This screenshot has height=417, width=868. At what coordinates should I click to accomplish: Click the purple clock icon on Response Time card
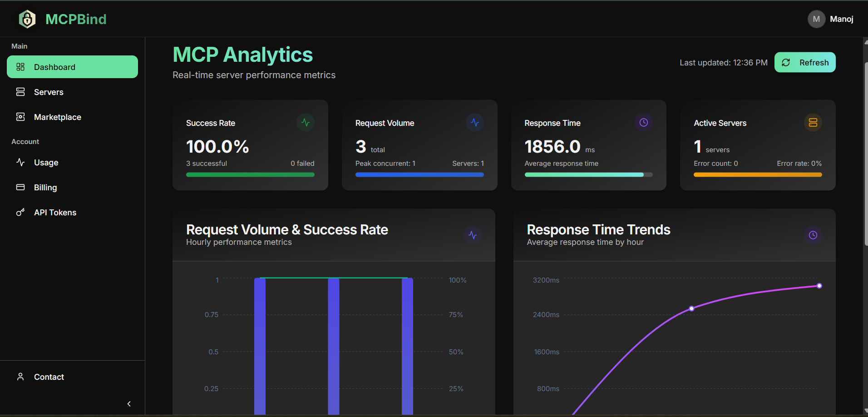click(644, 122)
